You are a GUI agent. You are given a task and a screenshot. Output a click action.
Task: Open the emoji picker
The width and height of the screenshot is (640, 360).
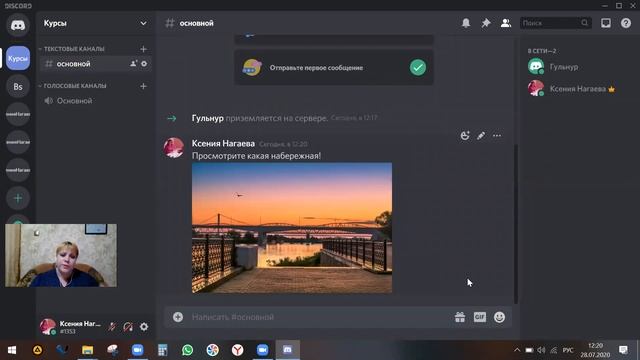pos(499,317)
